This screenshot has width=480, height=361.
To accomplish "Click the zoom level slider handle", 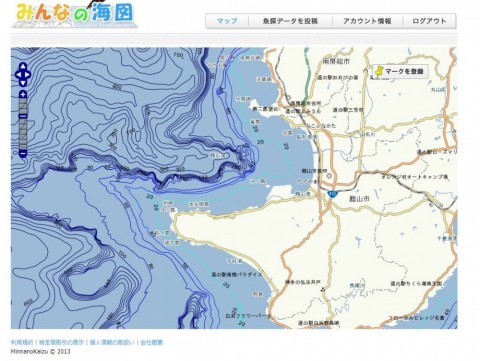I will click(23, 116).
